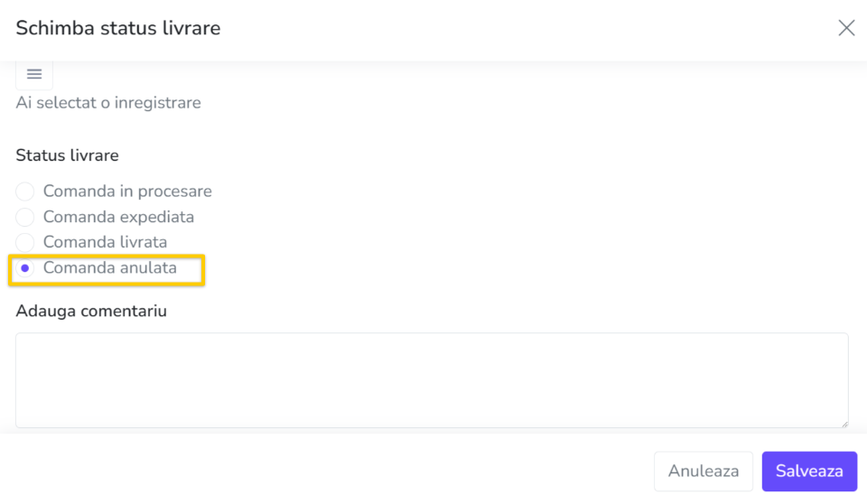
Task: Save changes with the Salveaza button
Action: click(809, 471)
